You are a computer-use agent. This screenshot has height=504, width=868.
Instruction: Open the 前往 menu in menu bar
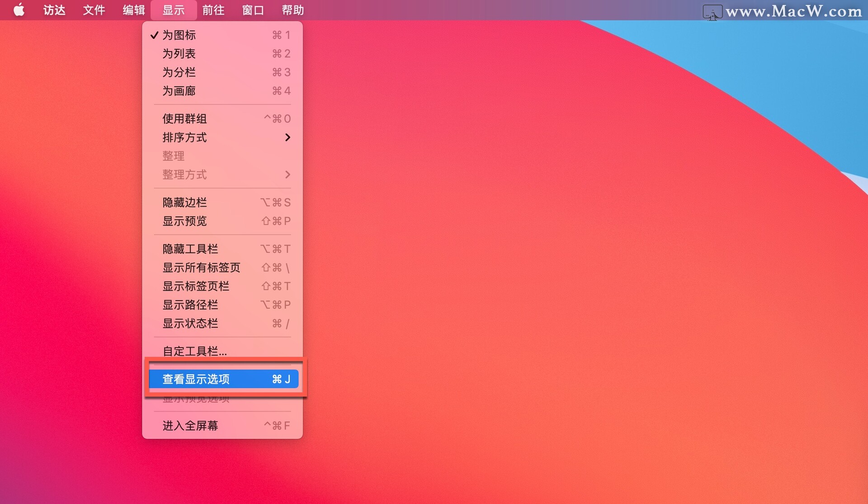tap(213, 10)
